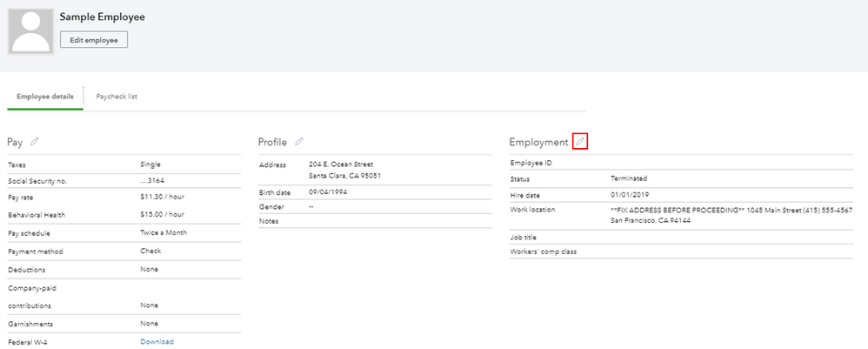Download the Federal W-4 form
868x349 pixels.
[157, 342]
